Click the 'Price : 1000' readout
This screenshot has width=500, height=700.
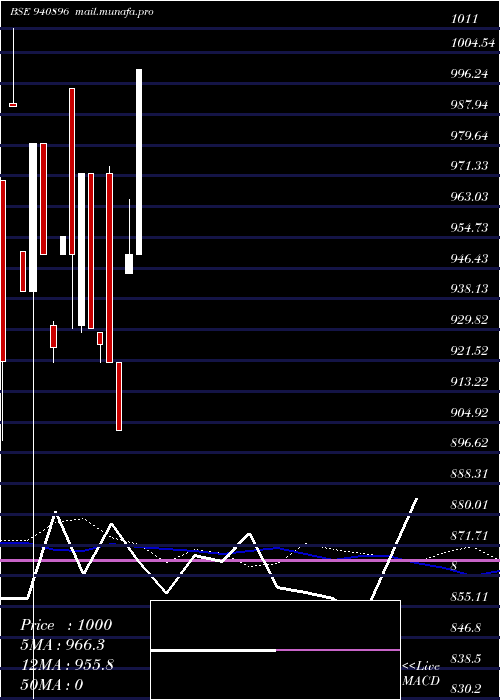[66, 625]
